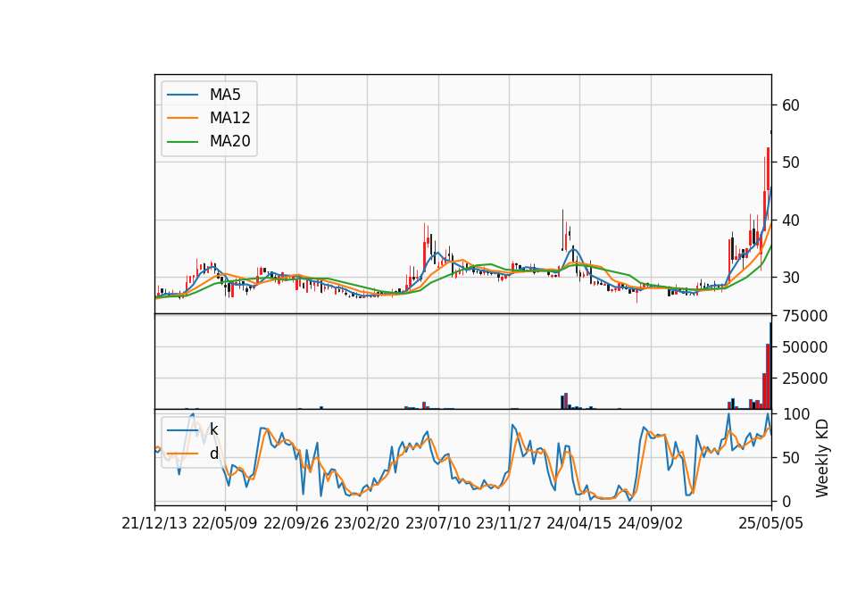The width and height of the screenshot is (857, 616).
Task: Click the d legend label
Action: coord(213,454)
